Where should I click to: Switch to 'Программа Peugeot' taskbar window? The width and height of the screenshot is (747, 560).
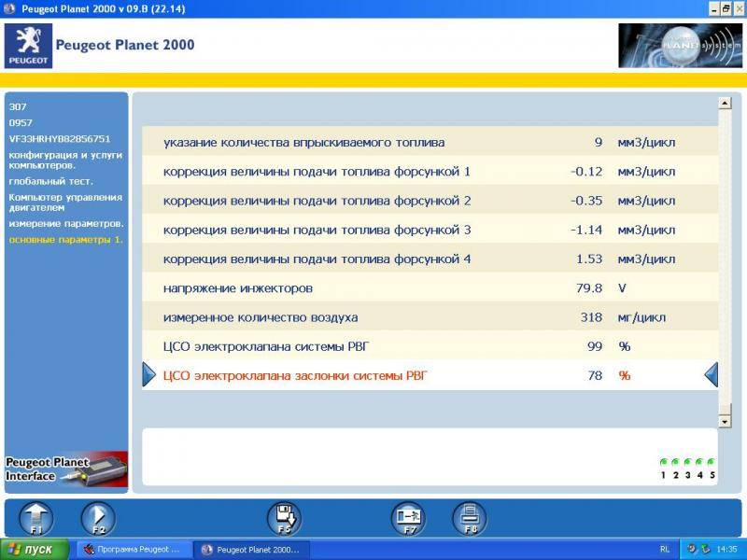[133, 550]
